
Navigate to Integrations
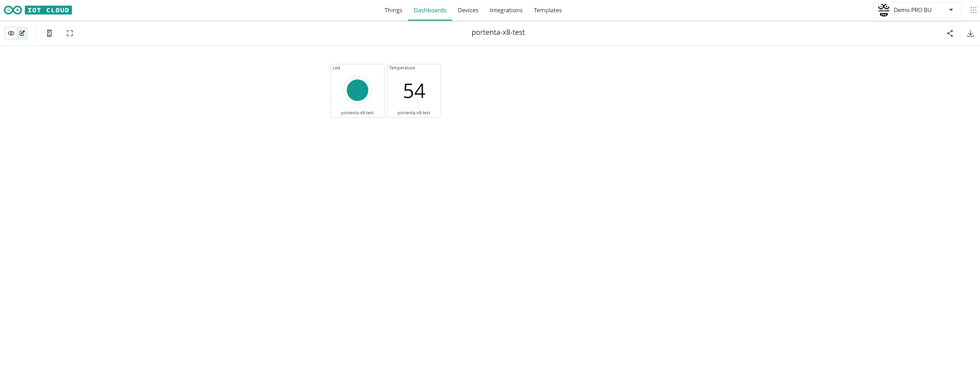coord(506,10)
